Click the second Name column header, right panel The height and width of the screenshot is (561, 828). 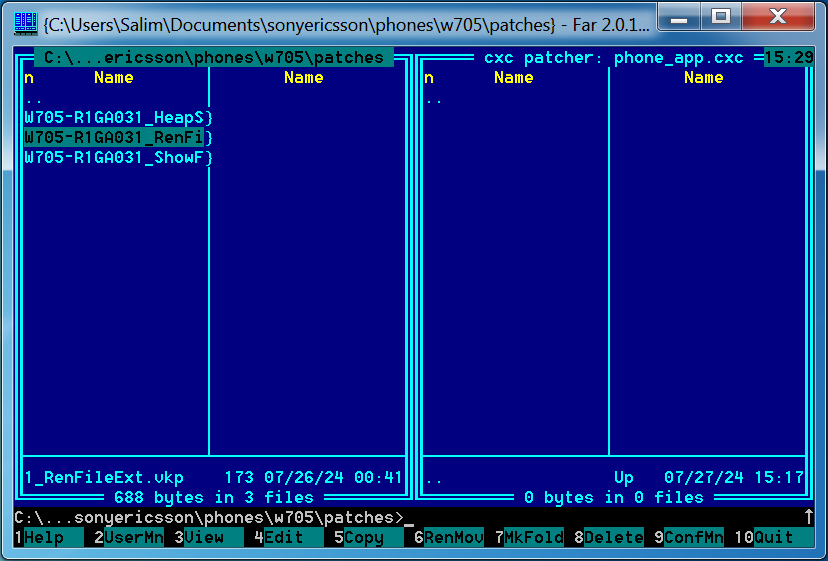pos(704,78)
